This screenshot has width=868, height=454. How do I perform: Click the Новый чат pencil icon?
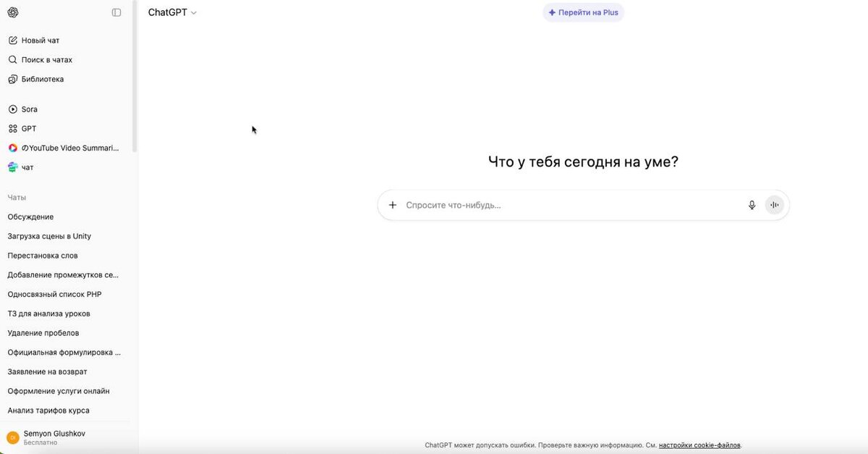tap(12, 41)
